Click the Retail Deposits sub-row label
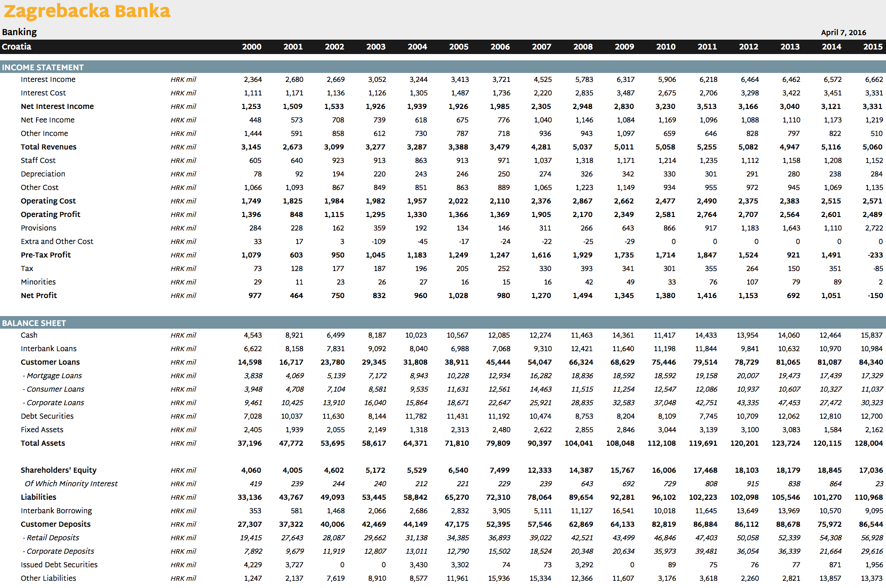This screenshot has width=886, height=588. tap(51, 538)
